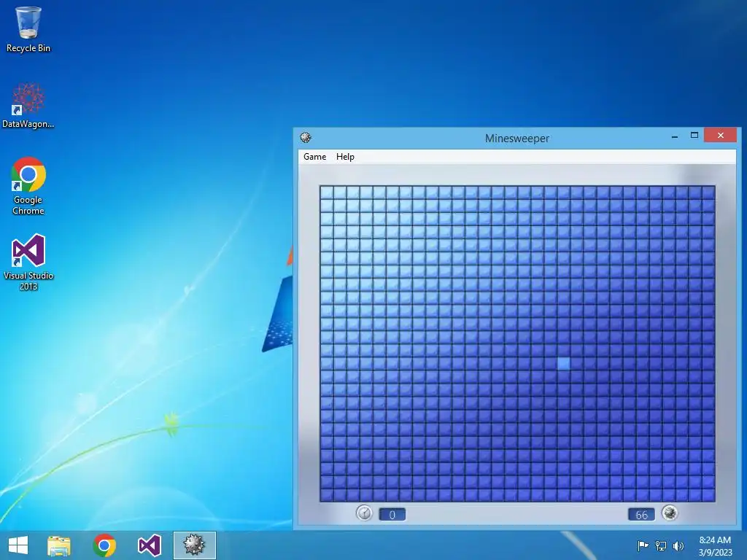Image resolution: width=747 pixels, height=560 pixels.
Task: Open the volume speaker tray icon
Action: (x=678, y=545)
